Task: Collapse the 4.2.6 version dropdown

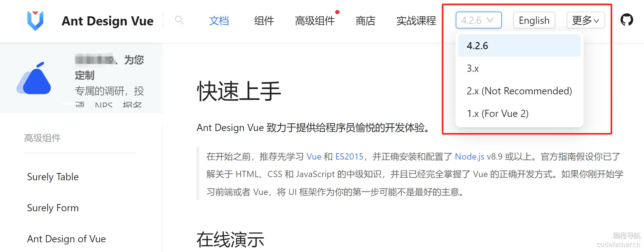Action: point(478,20)
